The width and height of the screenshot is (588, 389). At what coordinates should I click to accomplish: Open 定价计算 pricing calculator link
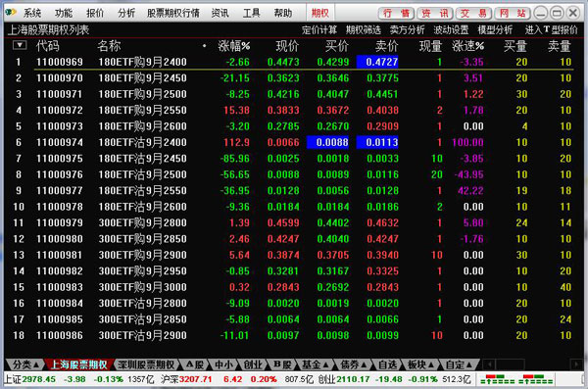pyautogui.click(x=319, y=30)
